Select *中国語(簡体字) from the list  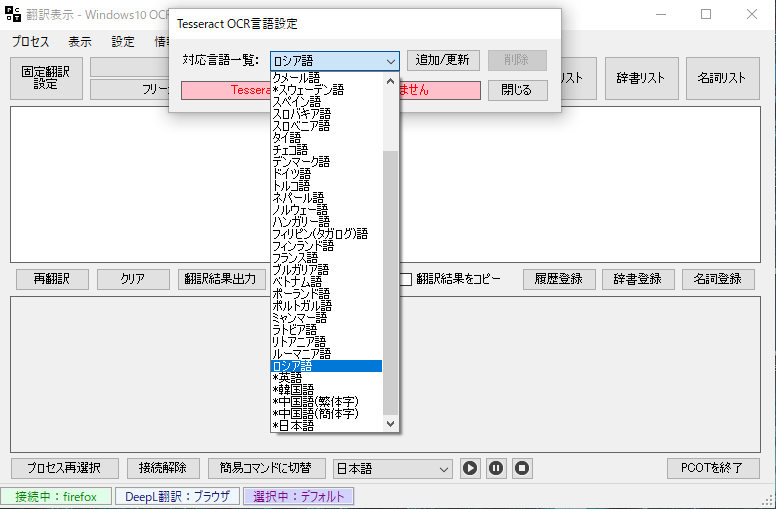pyautogui.click(x=327, y=413)
